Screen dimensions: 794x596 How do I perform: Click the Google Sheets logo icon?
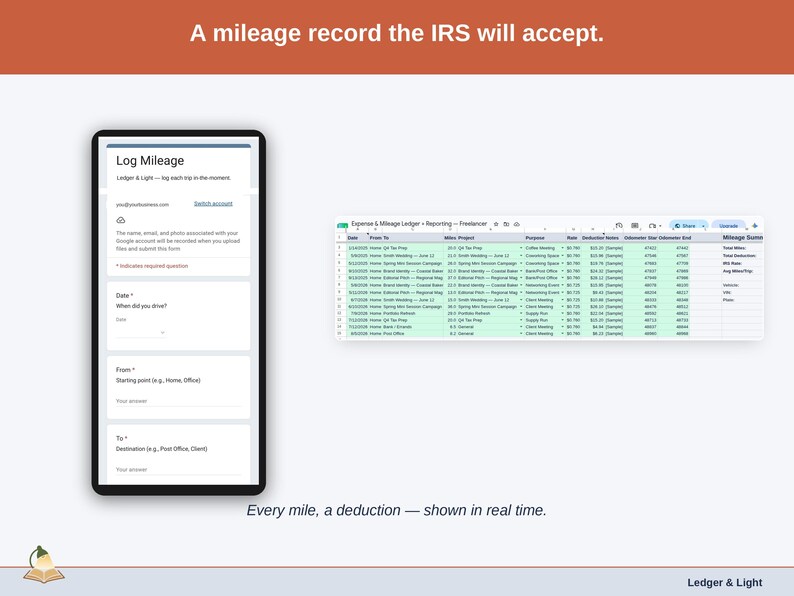342,225
